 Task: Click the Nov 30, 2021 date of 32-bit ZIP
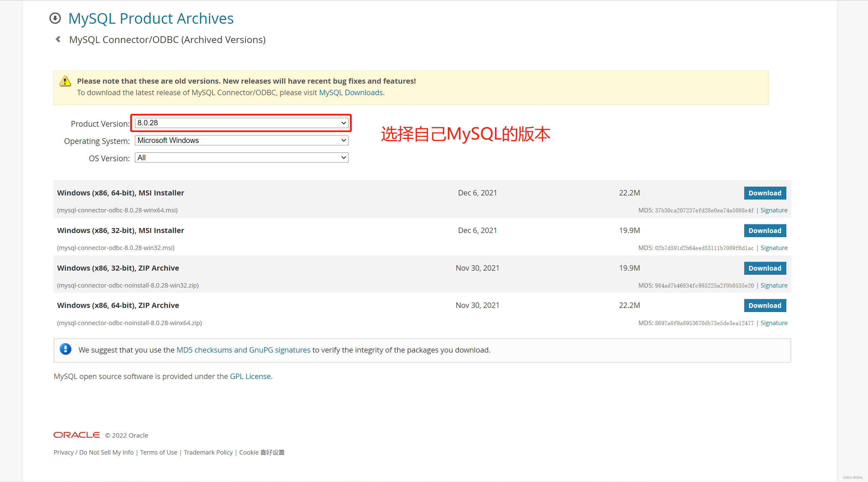coord(477,268)
